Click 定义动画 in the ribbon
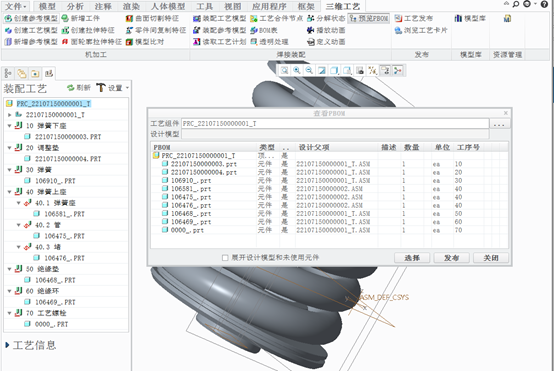 click(x=326, y=42)
